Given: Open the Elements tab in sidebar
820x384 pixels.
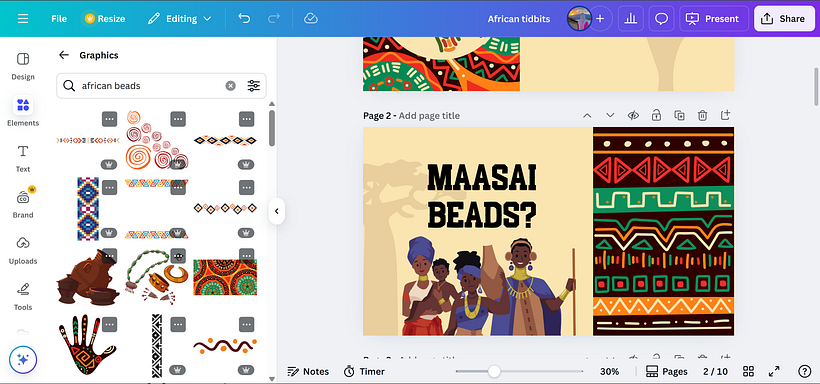Looking at the screenshot, I should (x=23, y=111).
